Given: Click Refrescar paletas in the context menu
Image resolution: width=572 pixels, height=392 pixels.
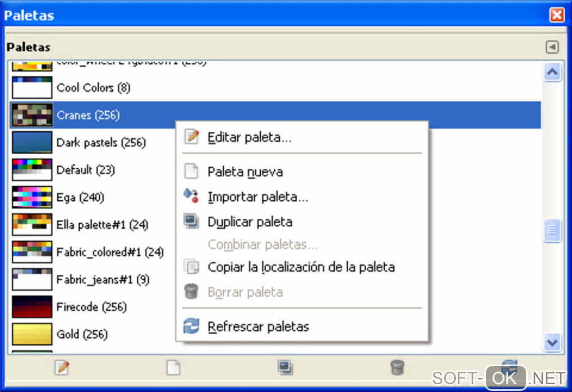Looking at the screenshot, I should tap(258, 326).
